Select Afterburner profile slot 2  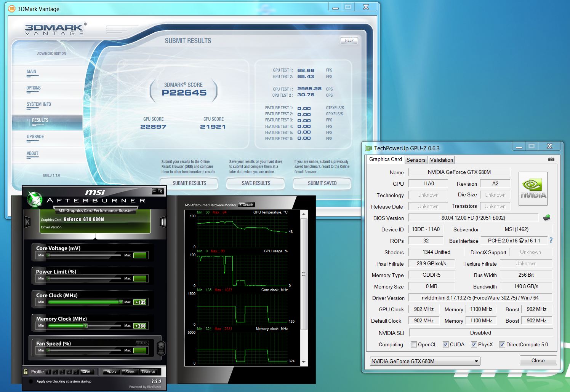[56, 372]
